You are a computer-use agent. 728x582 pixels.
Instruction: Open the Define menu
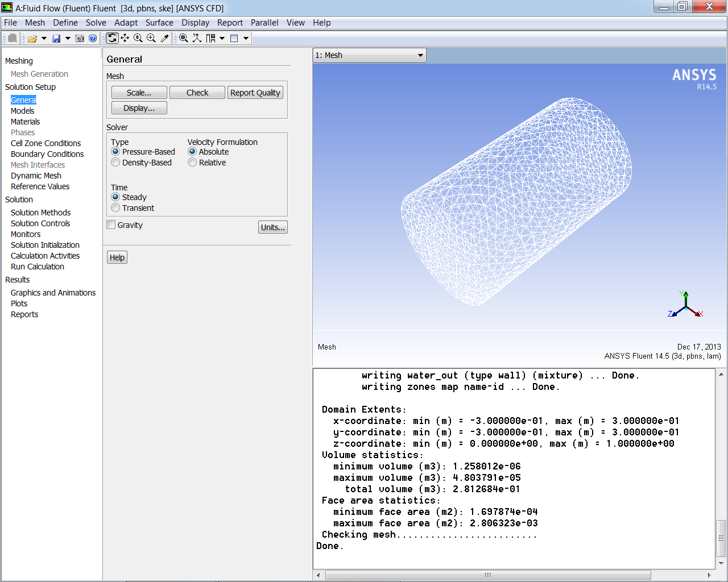[x=65, y=23]
